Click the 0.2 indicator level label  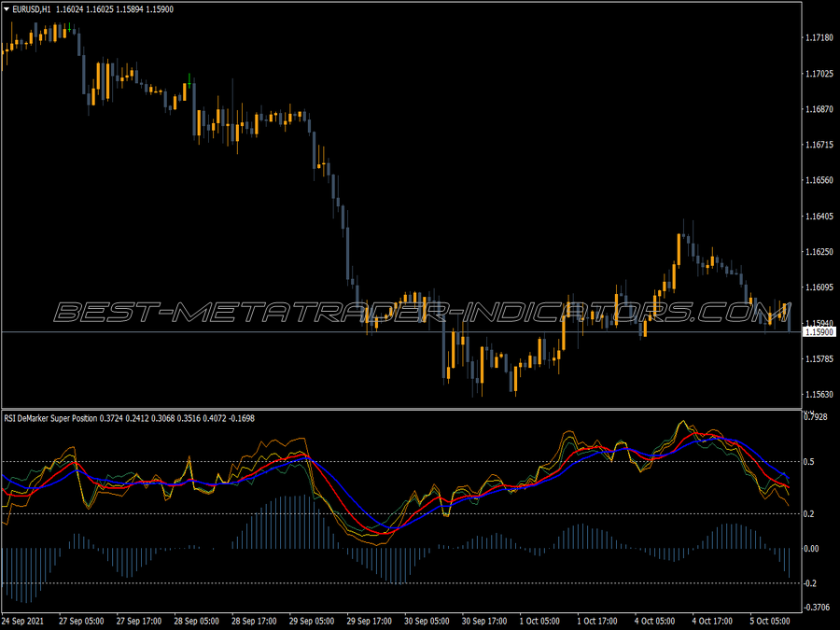pyautogui.click(x=809, y=513)
